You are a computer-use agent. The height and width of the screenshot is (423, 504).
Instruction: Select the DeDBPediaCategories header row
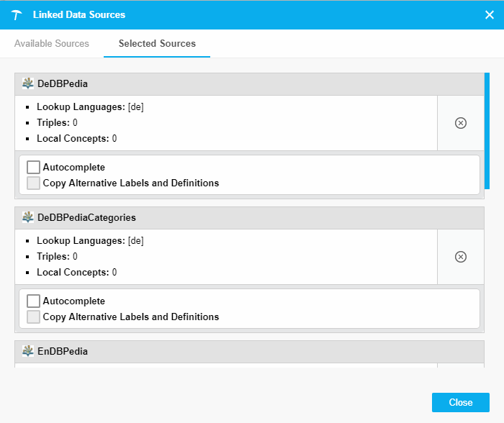coord(245,217)
